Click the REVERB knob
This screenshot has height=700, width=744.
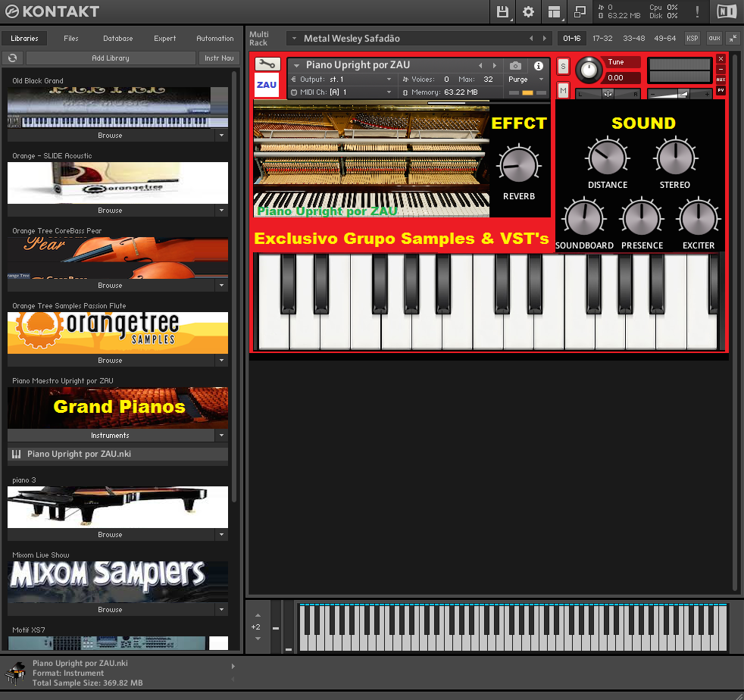click(x=519, y=165)
